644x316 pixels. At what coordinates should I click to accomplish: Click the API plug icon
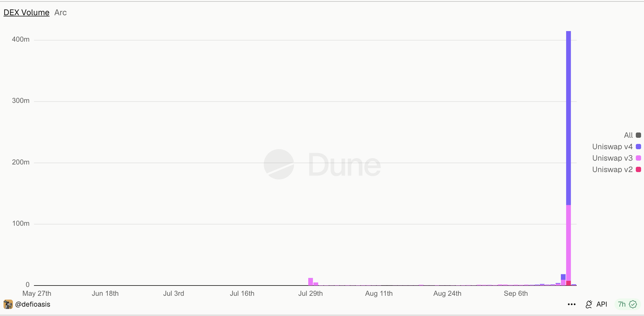pos(589,304)
